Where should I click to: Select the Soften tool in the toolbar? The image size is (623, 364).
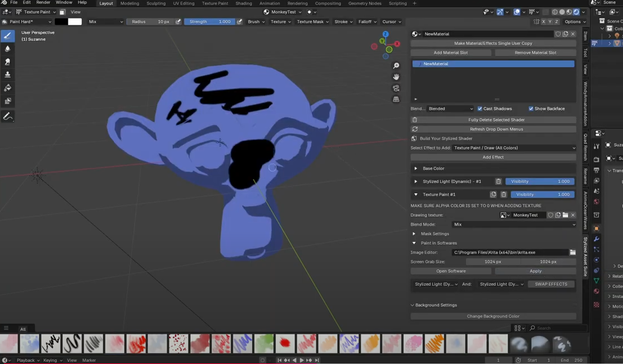coord(8,49)
